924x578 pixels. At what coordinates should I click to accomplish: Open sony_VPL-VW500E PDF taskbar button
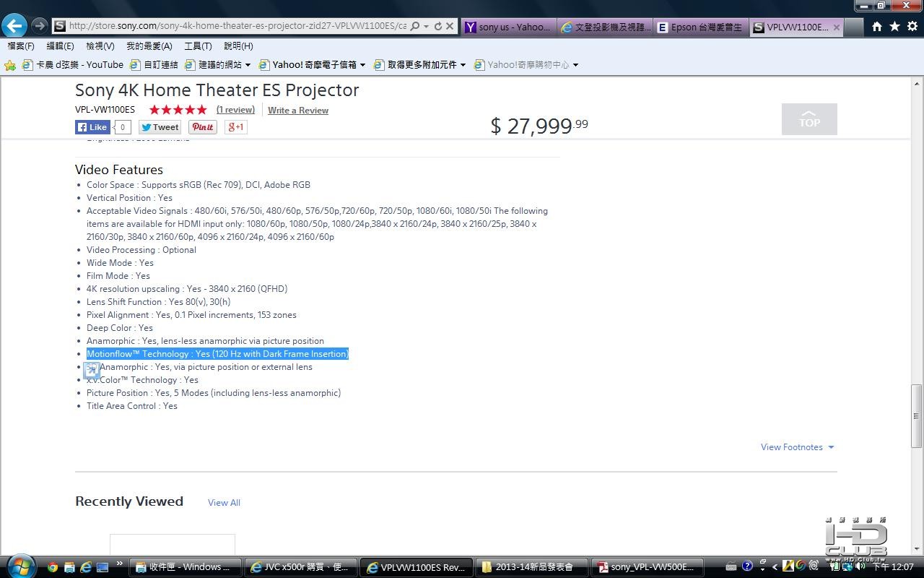(646, 567)
